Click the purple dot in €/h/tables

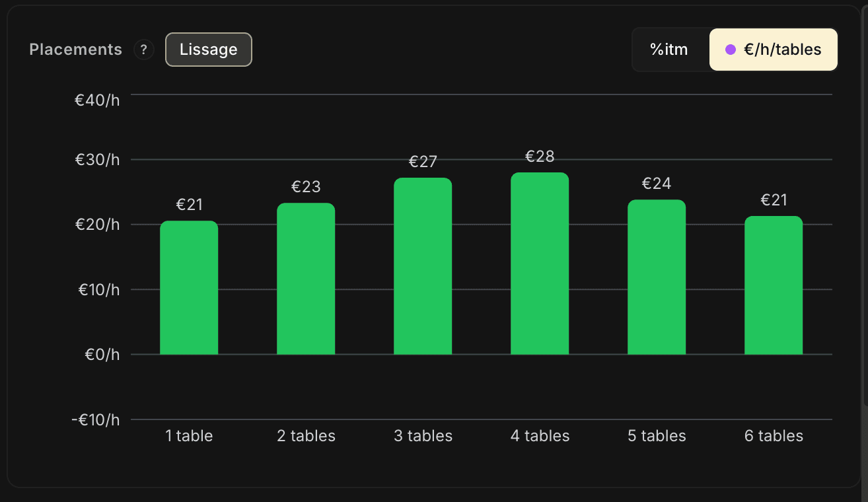tap(730, 50)
